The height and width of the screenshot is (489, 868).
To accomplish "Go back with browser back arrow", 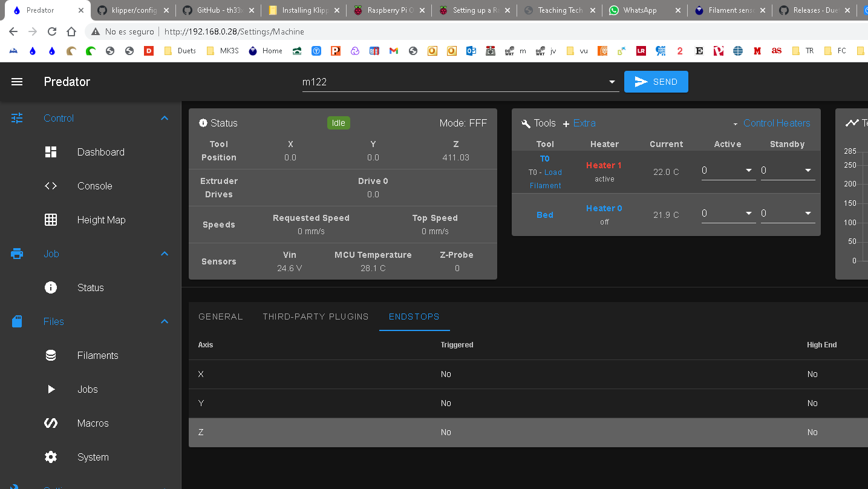I will pos(13,31).
